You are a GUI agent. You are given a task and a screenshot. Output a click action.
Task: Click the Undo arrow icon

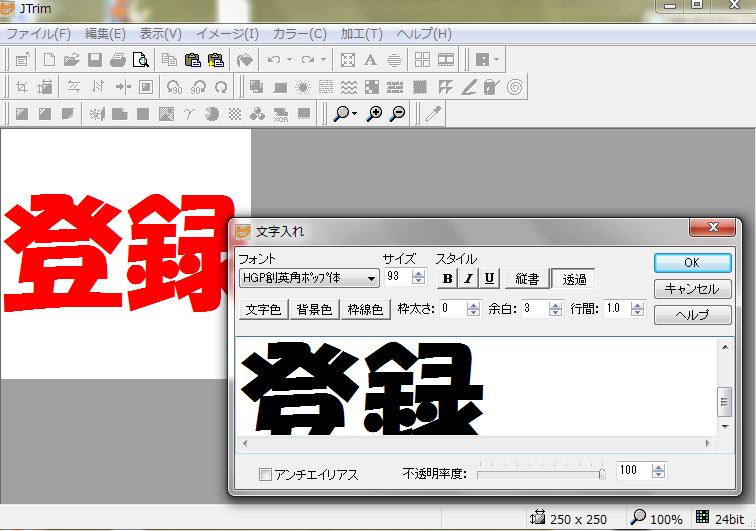click(273, 60)
